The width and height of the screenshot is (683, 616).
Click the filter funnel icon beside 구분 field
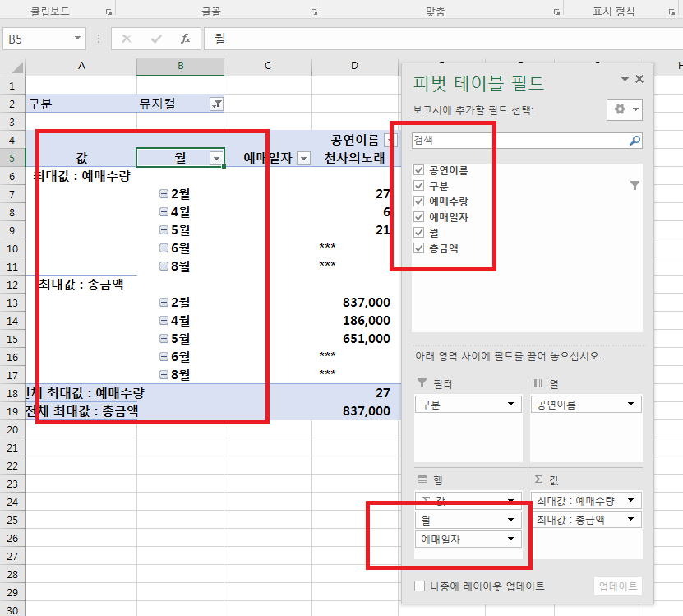635,186
